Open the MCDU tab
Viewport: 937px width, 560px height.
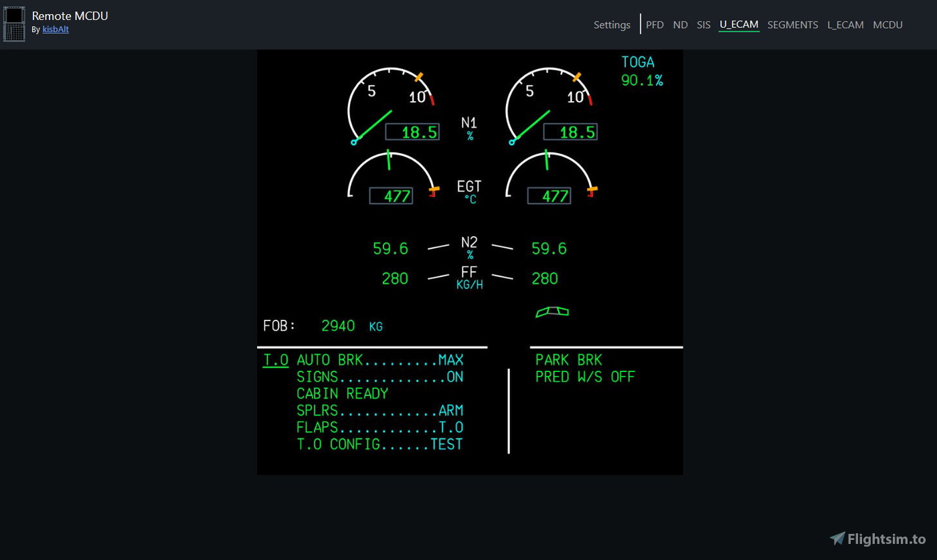click(887, 25)
